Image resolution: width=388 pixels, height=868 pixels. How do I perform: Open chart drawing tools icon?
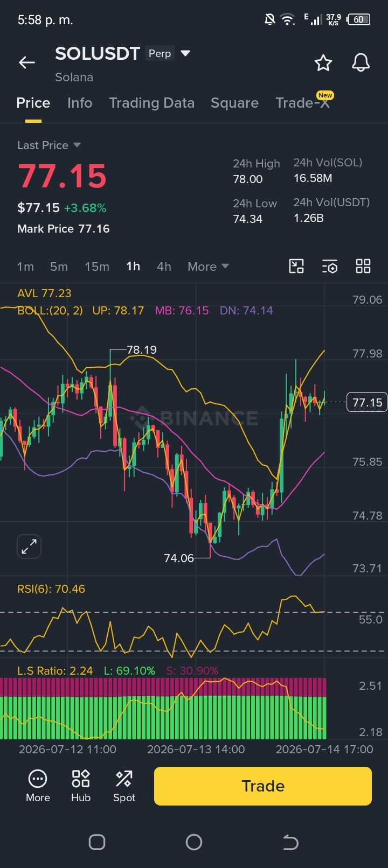(x=296, y=266)
